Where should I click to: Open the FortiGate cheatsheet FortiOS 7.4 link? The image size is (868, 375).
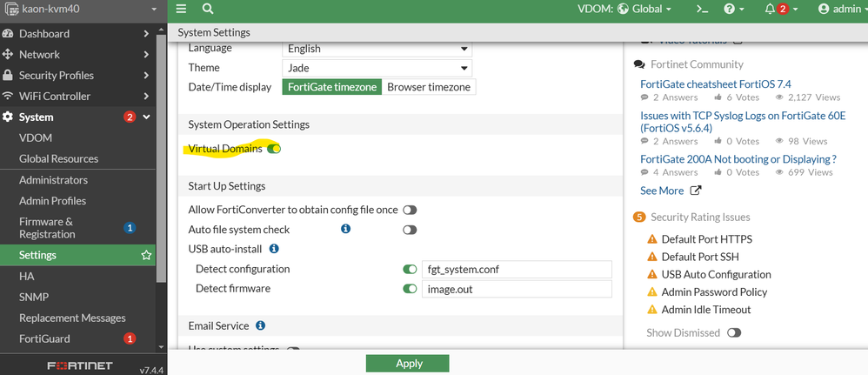[x=715, y=84]
